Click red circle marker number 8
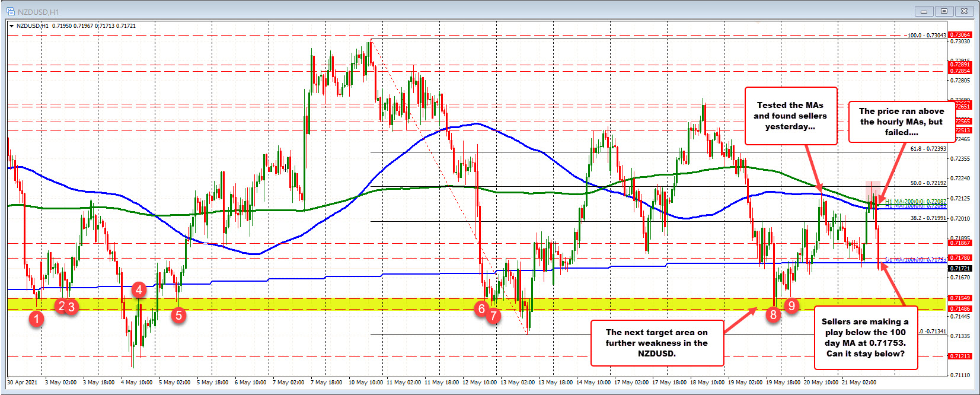The width and height of the screenshot is (980, 395). [x=773, y=314]
